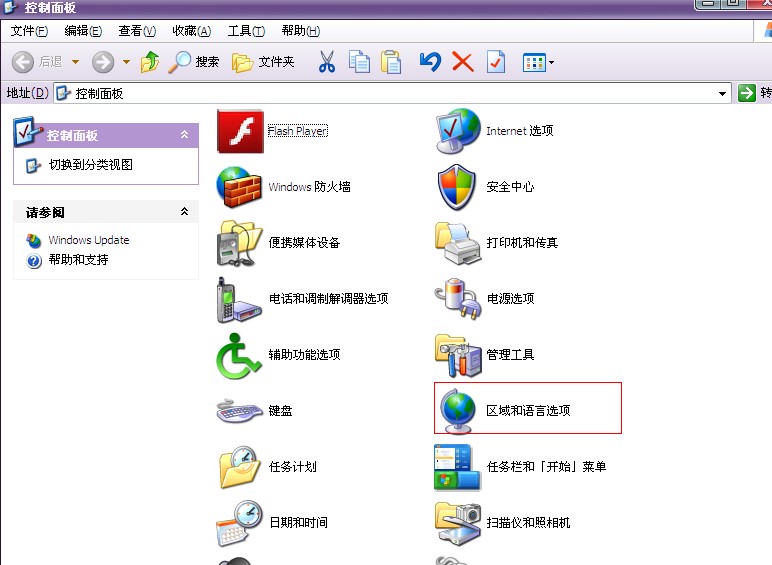The image size is (772, 565).
Task: Collapse the 请参阅 sidebar section
Action: tap(184, 212)
